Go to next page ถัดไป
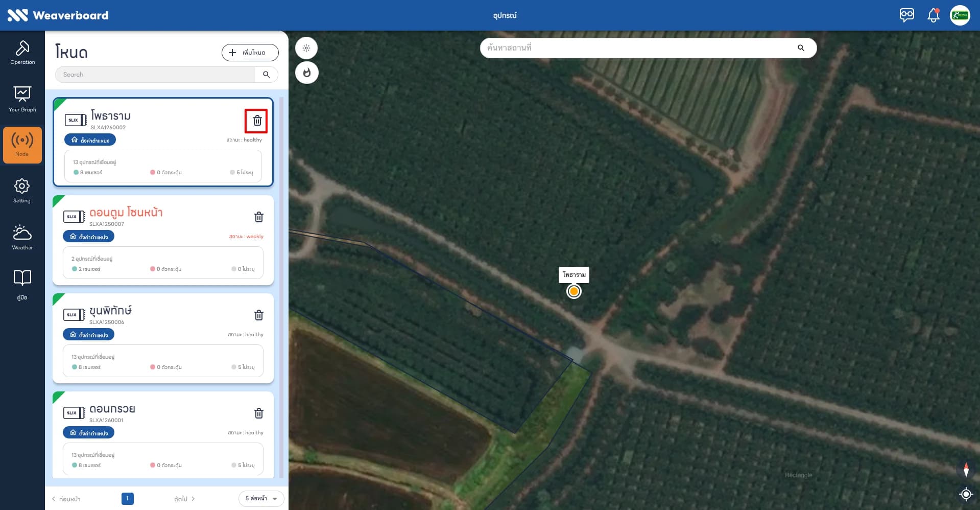Screen dimensions: 980x510 click(184, 499)
